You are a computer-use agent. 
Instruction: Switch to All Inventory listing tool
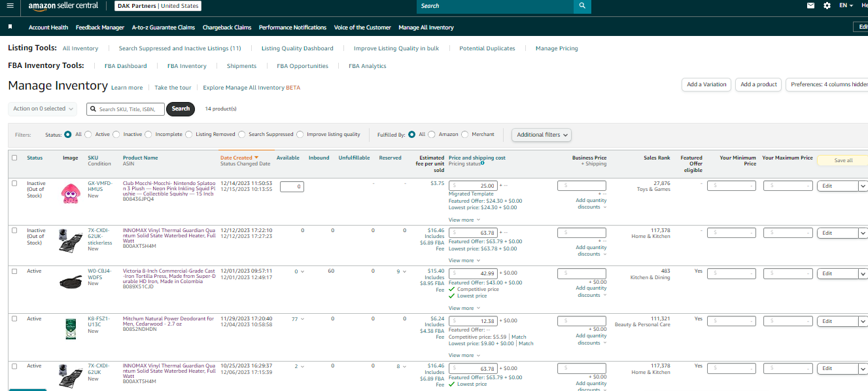[80, 48]
